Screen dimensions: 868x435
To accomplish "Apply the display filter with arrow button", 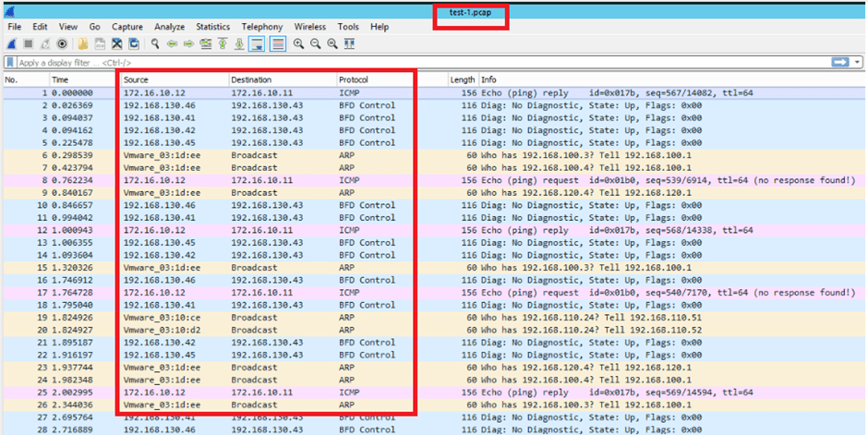I will tap(839, 62).
